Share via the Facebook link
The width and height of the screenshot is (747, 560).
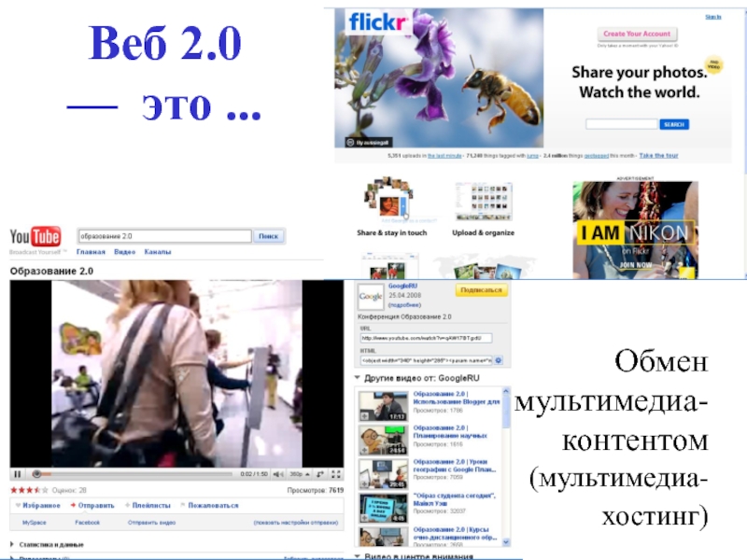pos(87,523)
